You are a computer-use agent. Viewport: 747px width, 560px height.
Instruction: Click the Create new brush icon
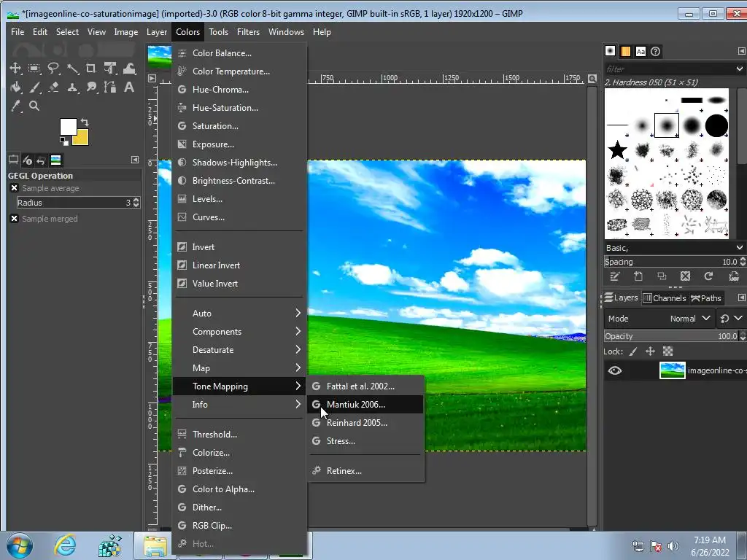pyautogui.click(x=638, y=276)
